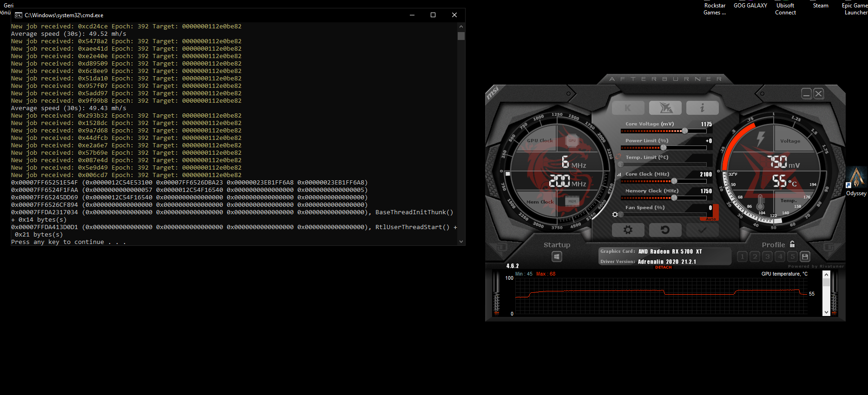This screenshot has width=868, height=395.
Task: Toggle Auto fan speed mode
Action: pos(711,219)
